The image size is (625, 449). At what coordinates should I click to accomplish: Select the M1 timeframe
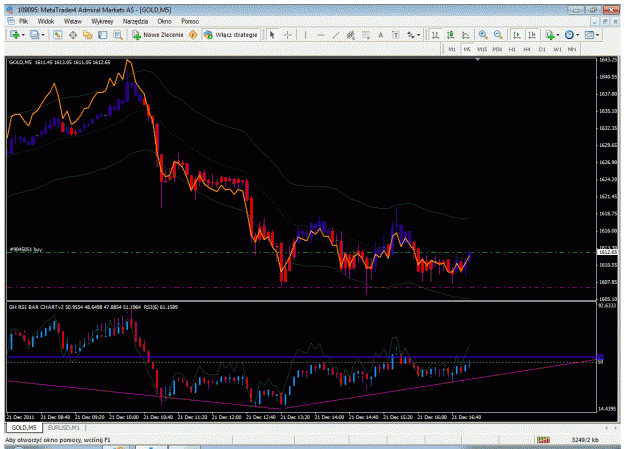(452, 49)
